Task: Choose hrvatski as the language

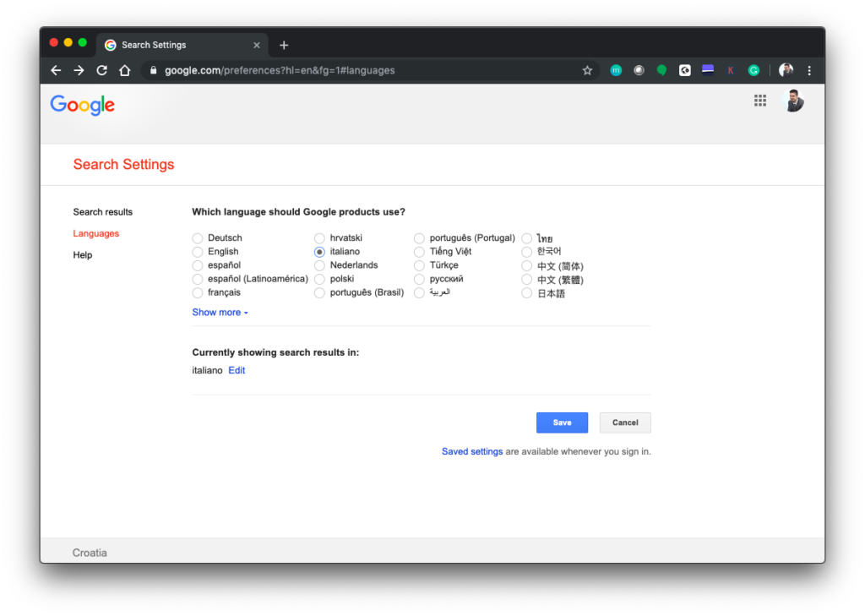Action: (x=319, y=238)
